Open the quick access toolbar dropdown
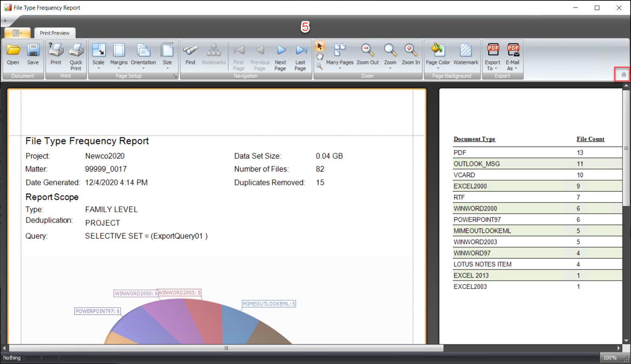The image size is (631, 364). (x=5, y=20)
